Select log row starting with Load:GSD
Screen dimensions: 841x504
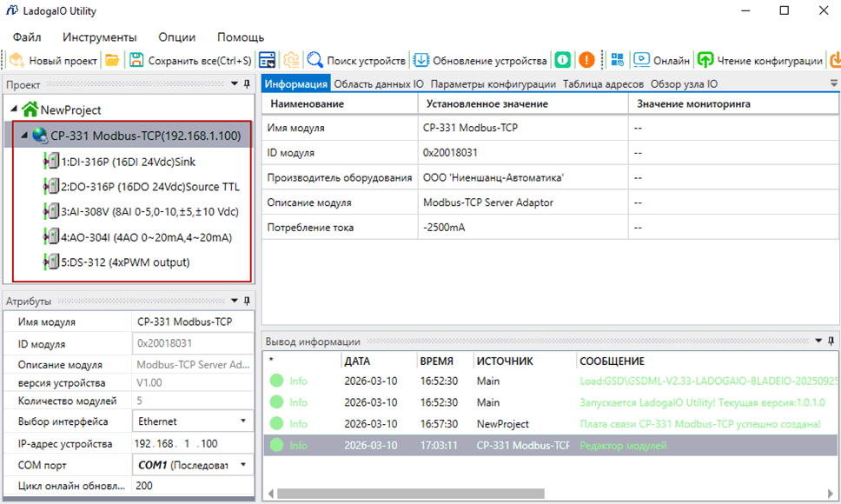(550, 381)
